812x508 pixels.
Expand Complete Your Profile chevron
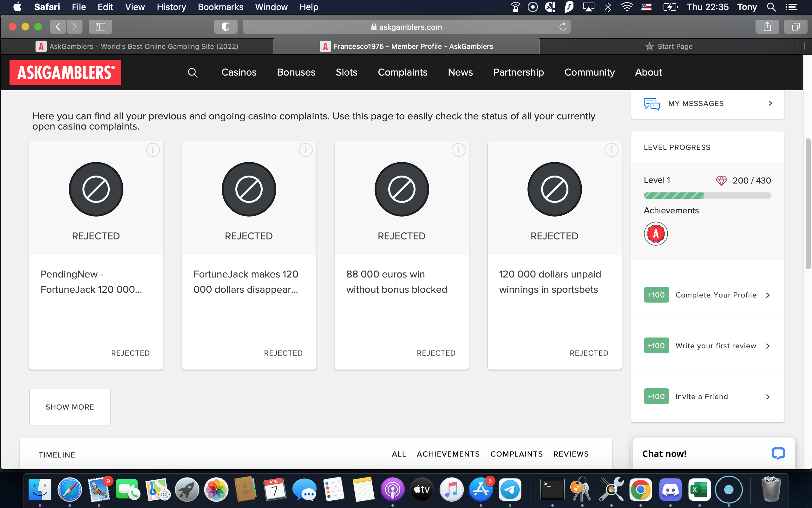tap(768, 295)
